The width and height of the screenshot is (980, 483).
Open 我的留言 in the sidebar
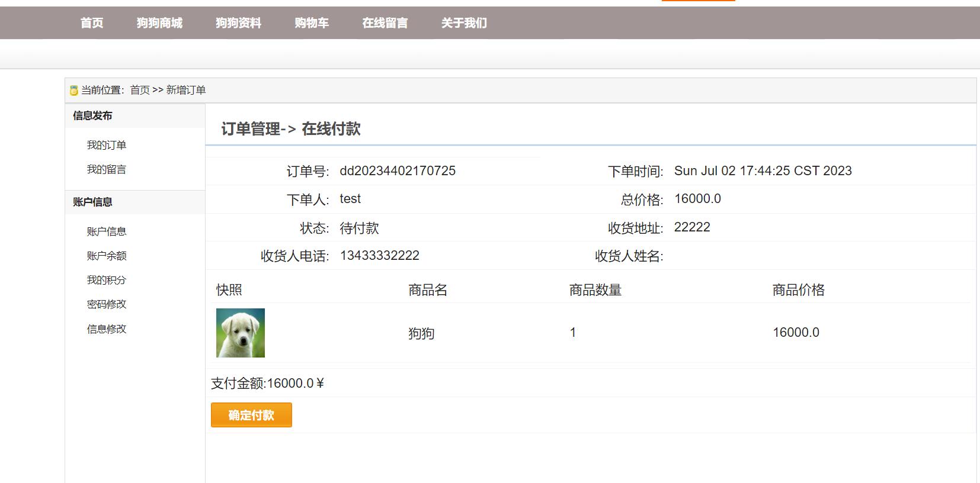(107, 169)
